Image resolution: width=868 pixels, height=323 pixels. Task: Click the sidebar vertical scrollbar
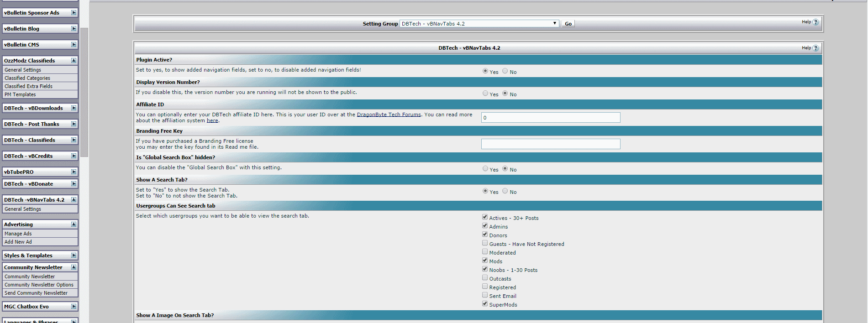84,92
